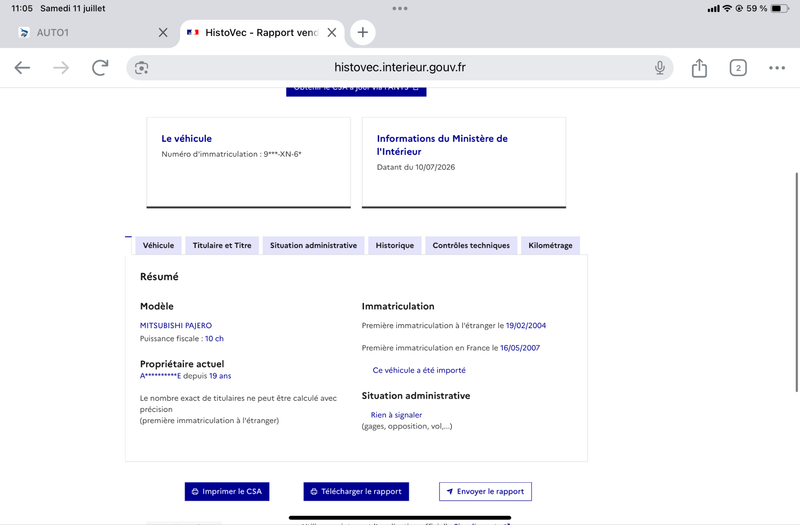The height and width of the screenshot is (525, 800).
Task: Close the AUTO1 tab
Action: [163, 33]
